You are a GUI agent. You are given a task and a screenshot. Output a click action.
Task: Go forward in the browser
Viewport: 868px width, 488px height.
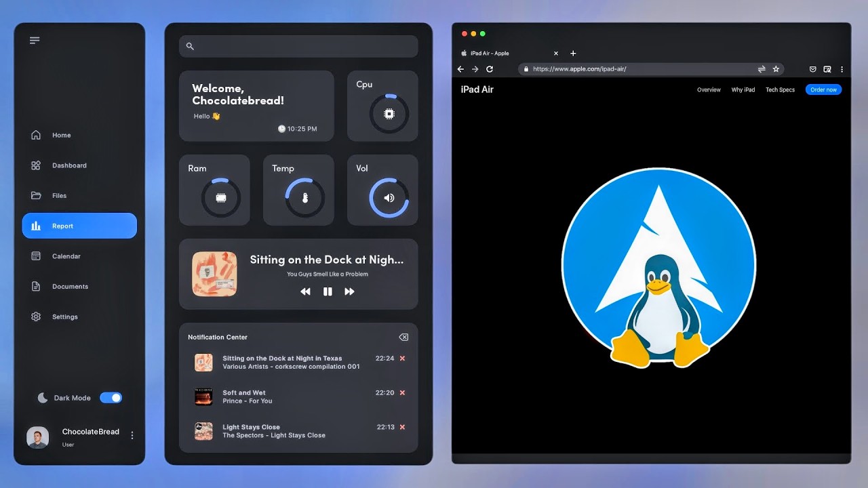(475, 69)
